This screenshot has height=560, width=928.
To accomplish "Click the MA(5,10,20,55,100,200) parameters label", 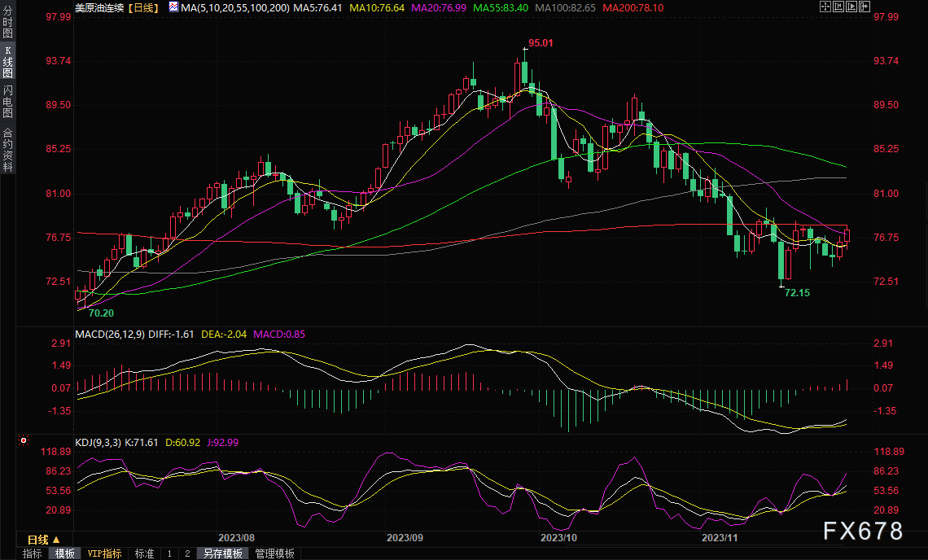I will (x=235, y=7).
